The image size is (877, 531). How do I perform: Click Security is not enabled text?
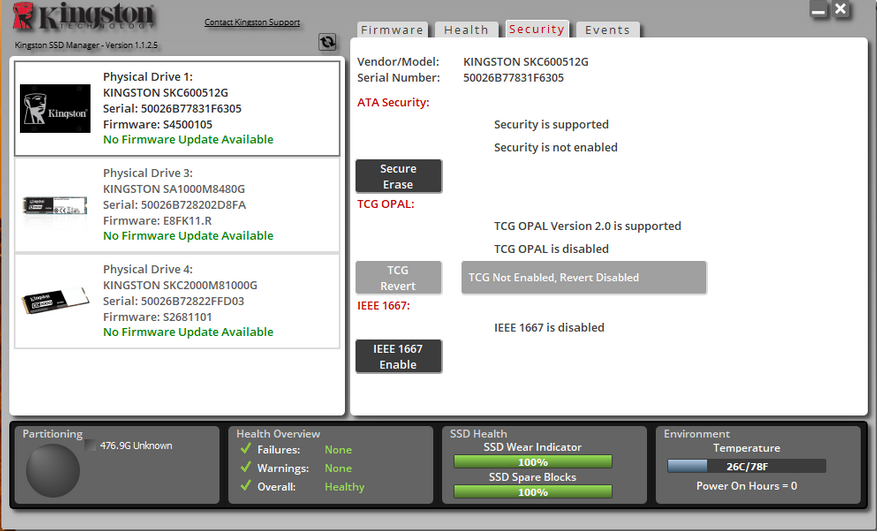click(556, 147)
